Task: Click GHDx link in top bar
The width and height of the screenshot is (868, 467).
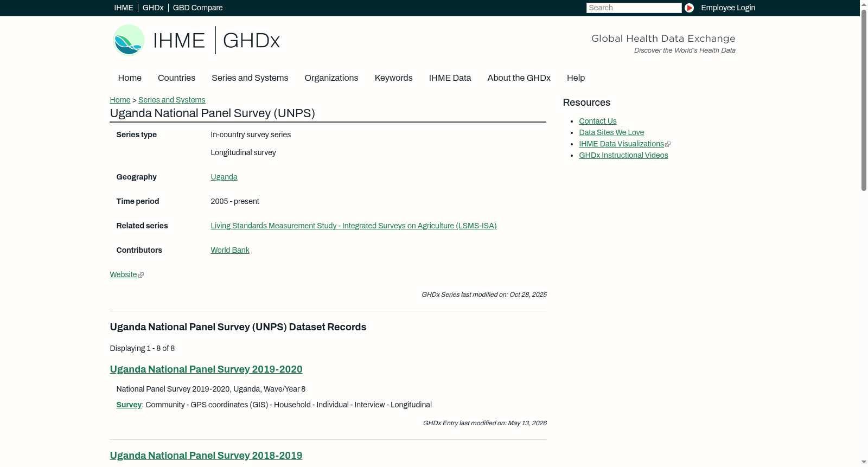Action: tap(153, 8)
